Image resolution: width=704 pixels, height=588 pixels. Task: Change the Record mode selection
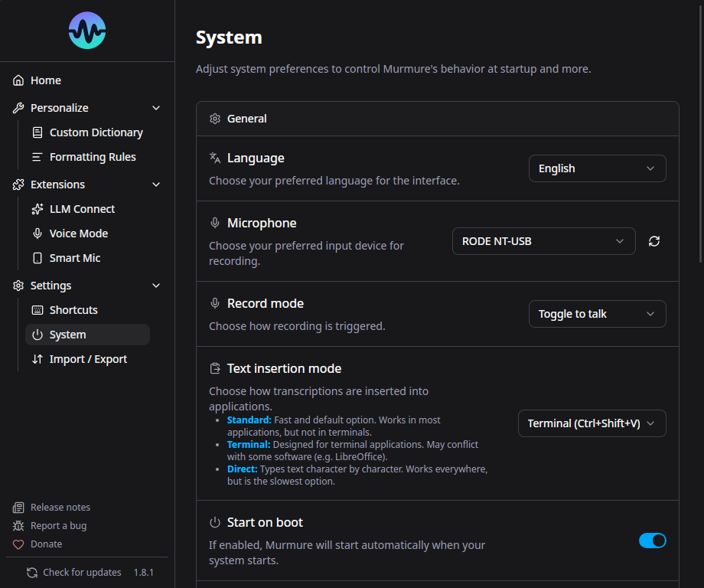point(597,313)
